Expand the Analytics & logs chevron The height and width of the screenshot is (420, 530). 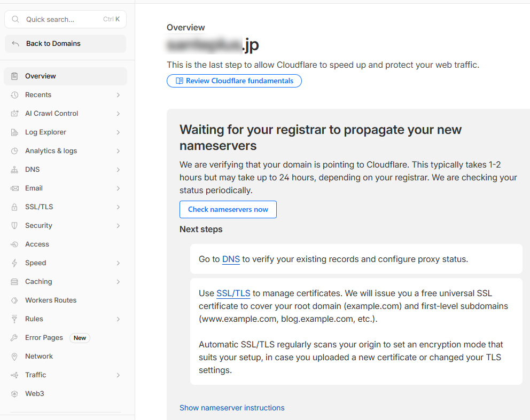(118, 151)
